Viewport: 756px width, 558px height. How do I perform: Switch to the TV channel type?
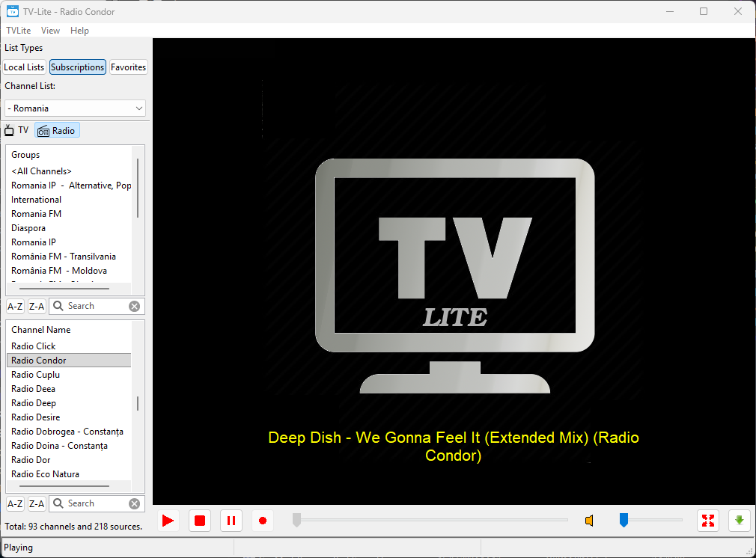point(17,130)
